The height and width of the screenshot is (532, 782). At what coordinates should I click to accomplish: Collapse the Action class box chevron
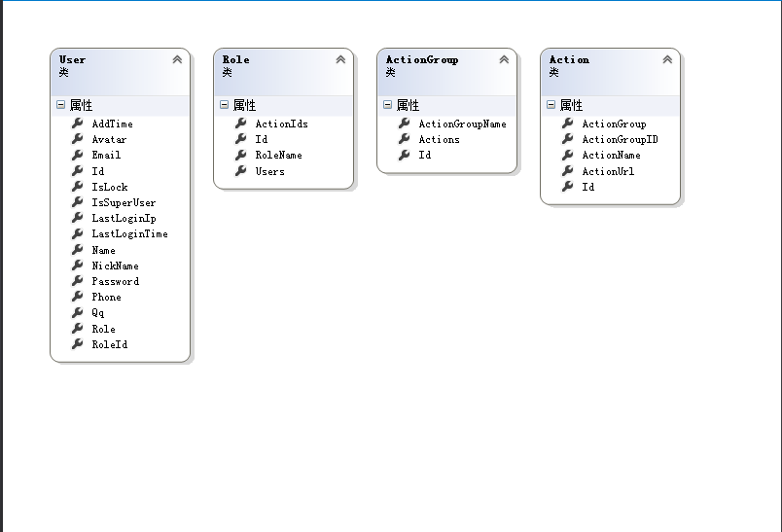(x=667, y=60)
